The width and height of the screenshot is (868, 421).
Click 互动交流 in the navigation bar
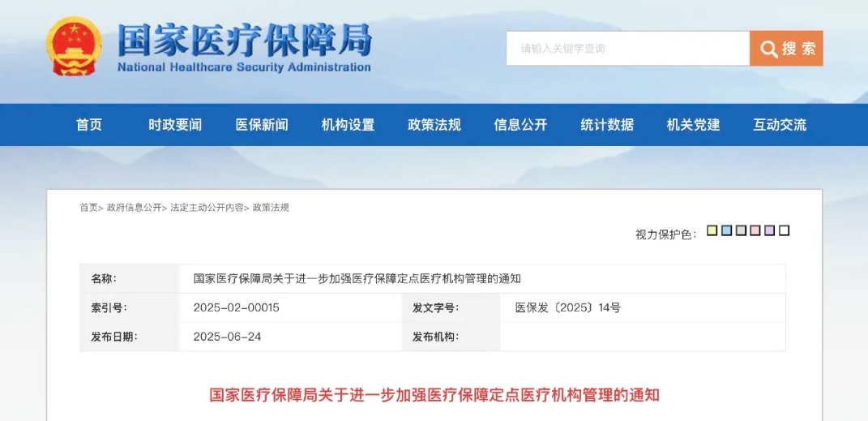coord(780,125)
